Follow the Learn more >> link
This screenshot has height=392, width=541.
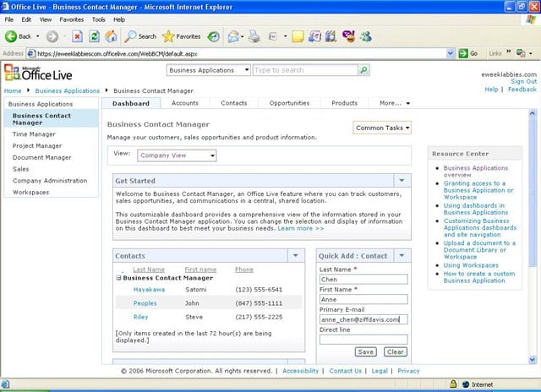click(x=301, y=228)
